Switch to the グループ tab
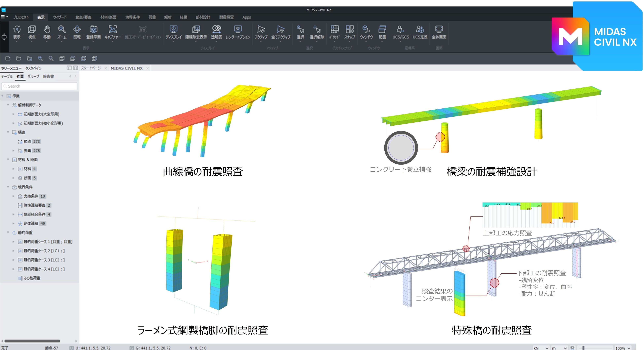The width and height of the screenshot is (644, 350). 33,76
